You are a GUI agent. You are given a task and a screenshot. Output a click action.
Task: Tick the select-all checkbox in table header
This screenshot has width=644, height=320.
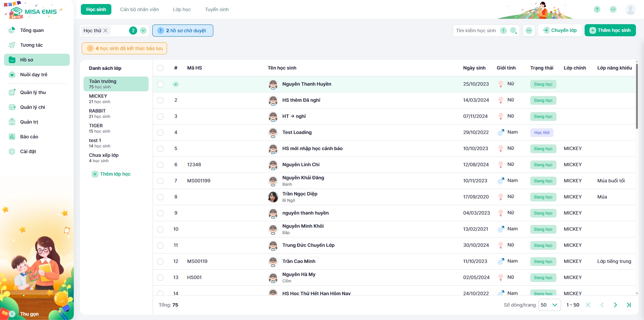click(x=160, y=68)
